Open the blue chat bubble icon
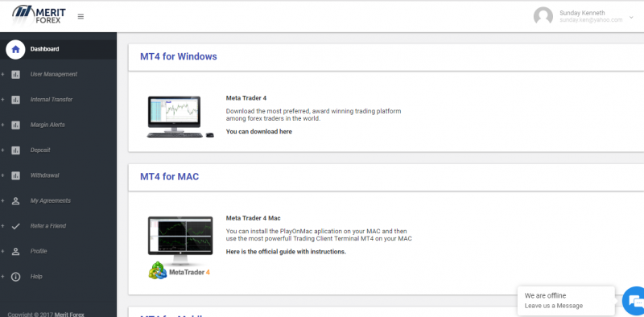644x317 pixels. pyautogui.click(x=634, y=301)
